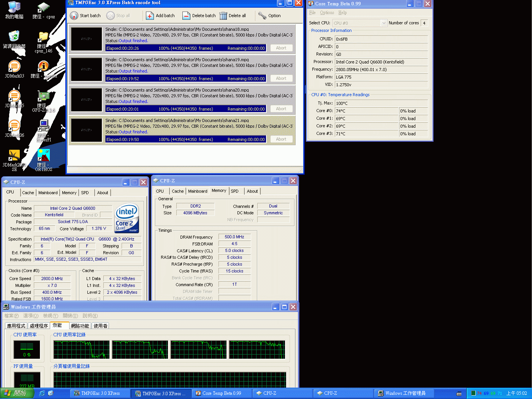
Task: Click the CPU 使用率 usage gauge
Action: point(27,350)
